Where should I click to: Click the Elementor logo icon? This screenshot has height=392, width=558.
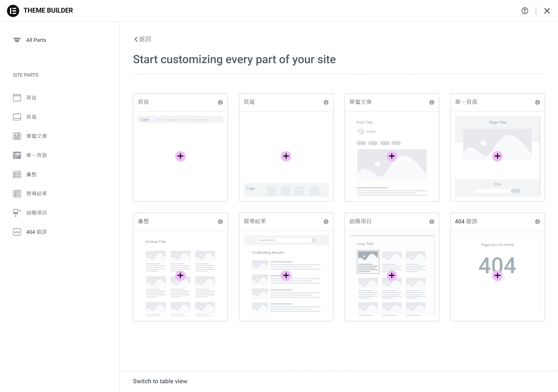(x=13, y=11)
